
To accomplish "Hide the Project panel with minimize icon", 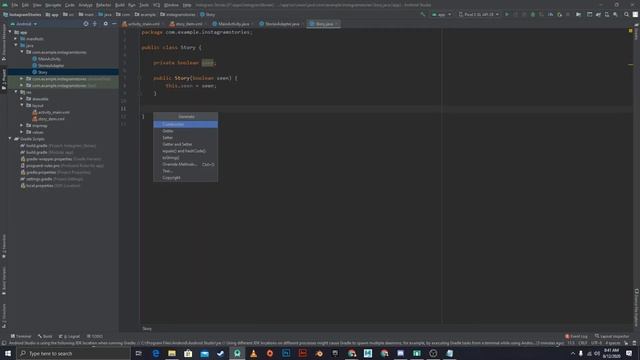I will (114, 24).
